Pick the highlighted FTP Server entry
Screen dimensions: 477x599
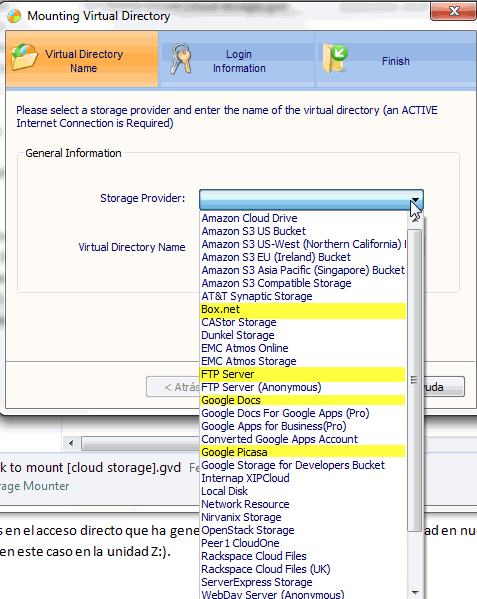[303, 374]
